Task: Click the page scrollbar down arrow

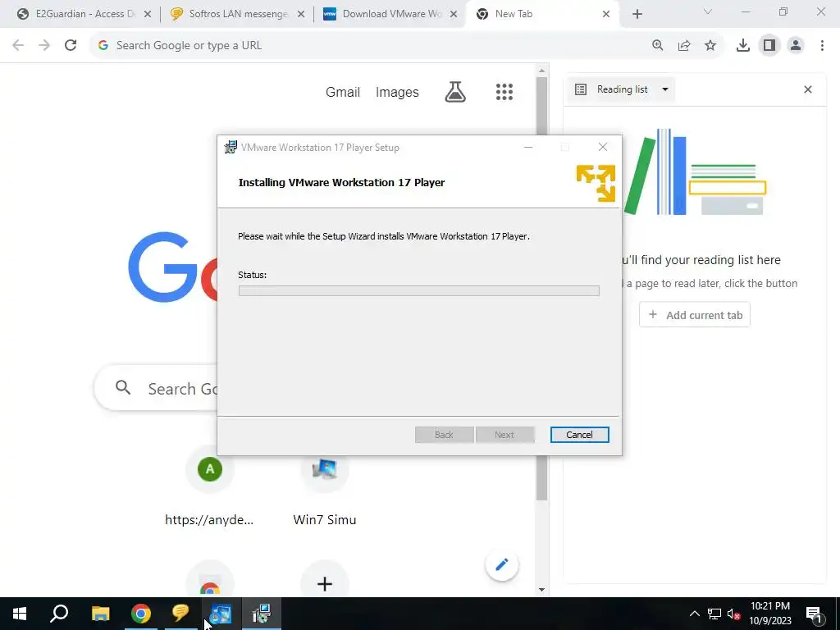Action: pyautogui.click(x=541, y=590)
